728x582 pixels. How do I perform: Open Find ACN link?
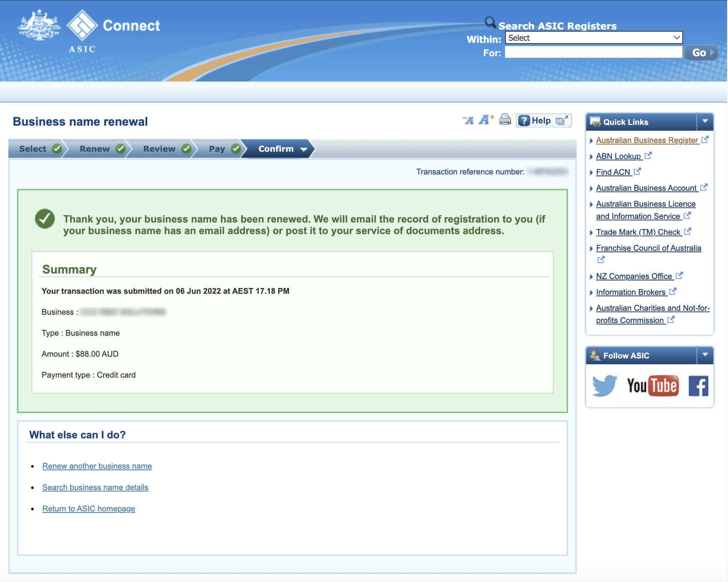click(613, 172)
